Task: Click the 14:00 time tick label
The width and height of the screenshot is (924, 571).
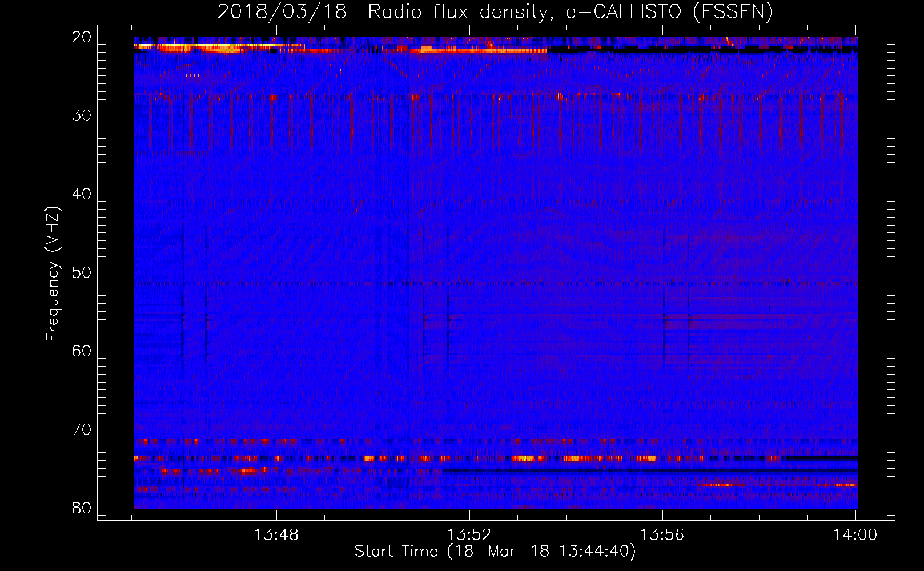Action: coord(855,535)
